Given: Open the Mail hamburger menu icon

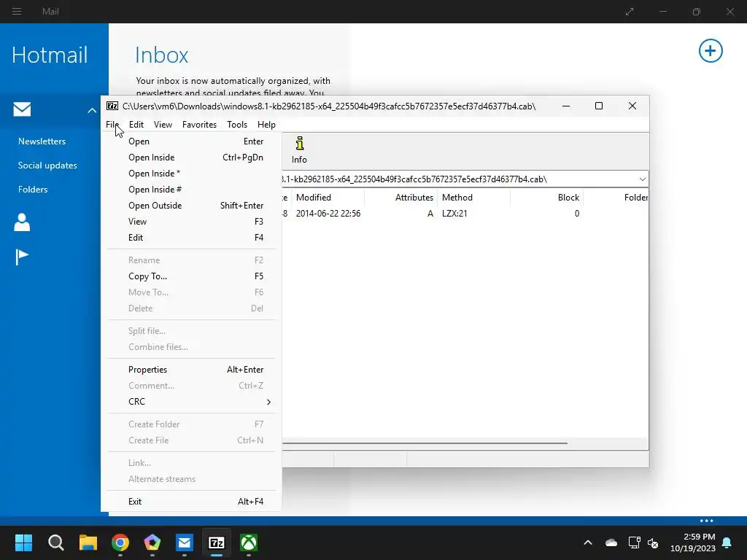Looking at the screenshot, I should 17,11.
